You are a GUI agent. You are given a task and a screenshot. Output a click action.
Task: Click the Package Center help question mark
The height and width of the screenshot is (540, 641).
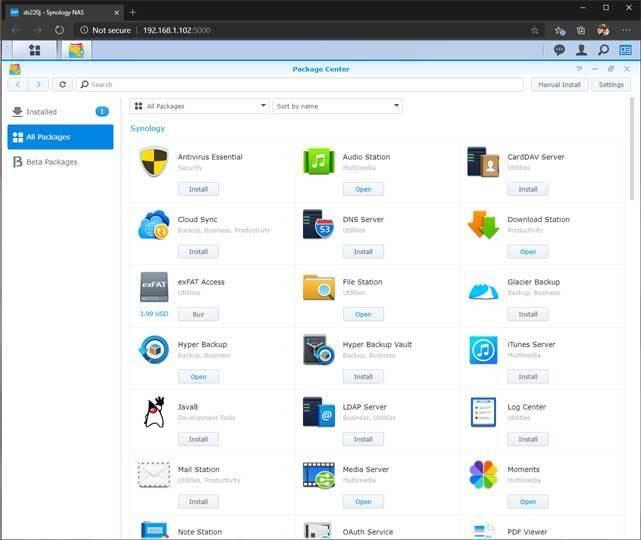[x=579, y=69]
